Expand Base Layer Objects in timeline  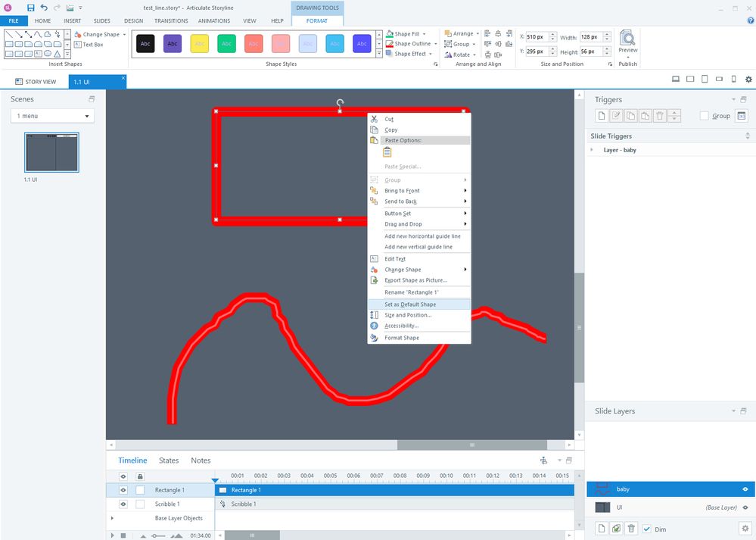(x=112, y=518)
